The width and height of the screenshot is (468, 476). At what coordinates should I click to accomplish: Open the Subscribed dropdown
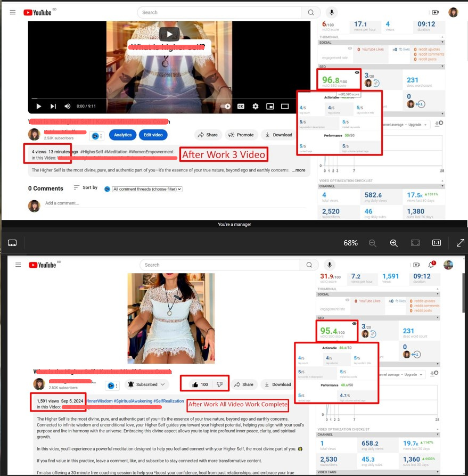tap(146, 384)
